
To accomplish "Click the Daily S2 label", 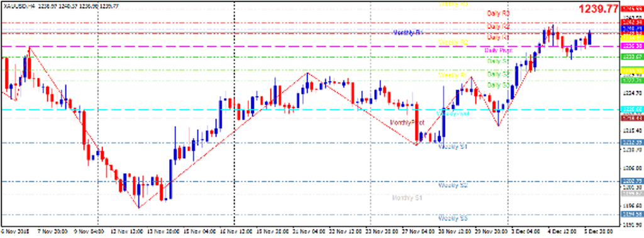I will pos(498,74).
